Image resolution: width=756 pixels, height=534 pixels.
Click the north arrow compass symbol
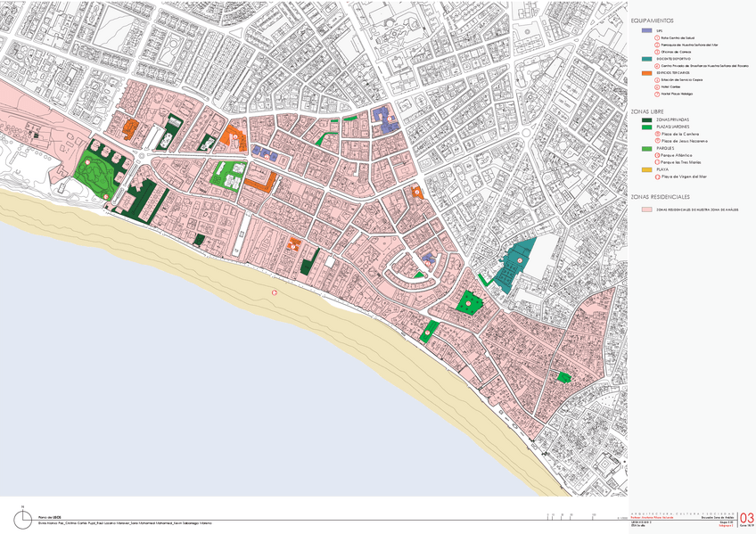[18, 520]
